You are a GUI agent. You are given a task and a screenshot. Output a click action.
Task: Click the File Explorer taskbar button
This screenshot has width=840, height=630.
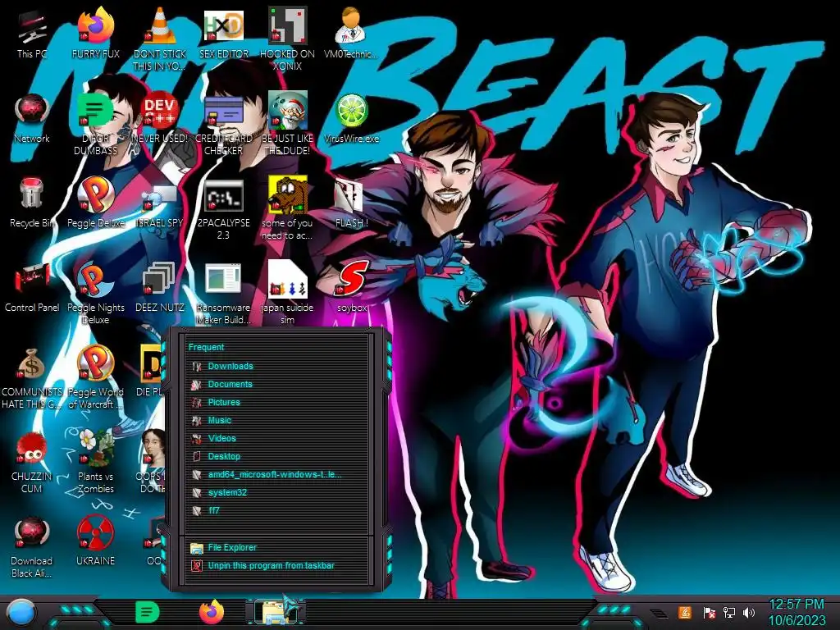[276, 612]
